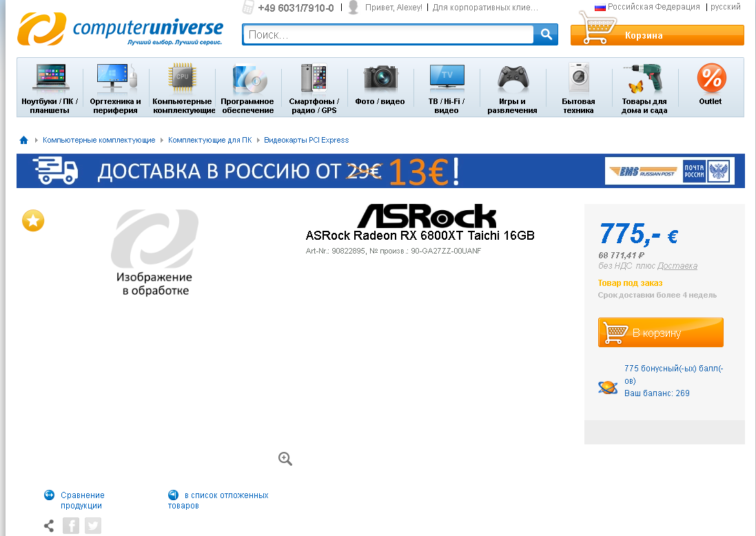Share product on Twitter
Image resolution: width=756 pixels, height=536 pixels.
(x=93, y=526)
